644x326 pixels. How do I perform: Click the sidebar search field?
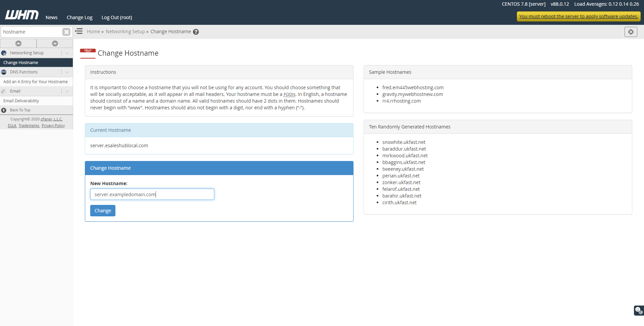click(31, 32)
